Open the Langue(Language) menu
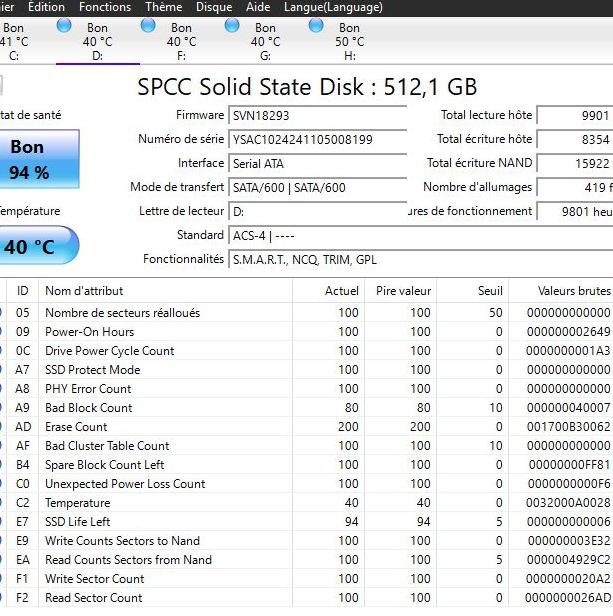This screenshot has width=613, height=616. 333,7
